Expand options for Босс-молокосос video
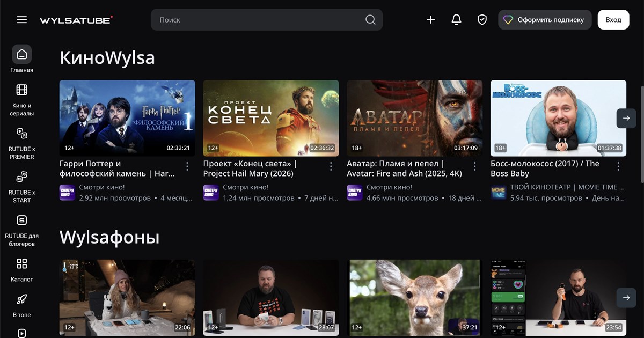The height and width of the screenshot is (338, 644). tap(618, 166)
